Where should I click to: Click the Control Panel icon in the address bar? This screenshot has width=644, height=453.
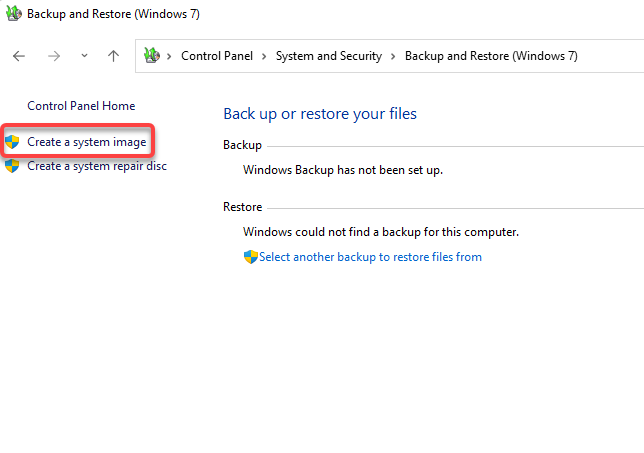[x=152, y=56]
